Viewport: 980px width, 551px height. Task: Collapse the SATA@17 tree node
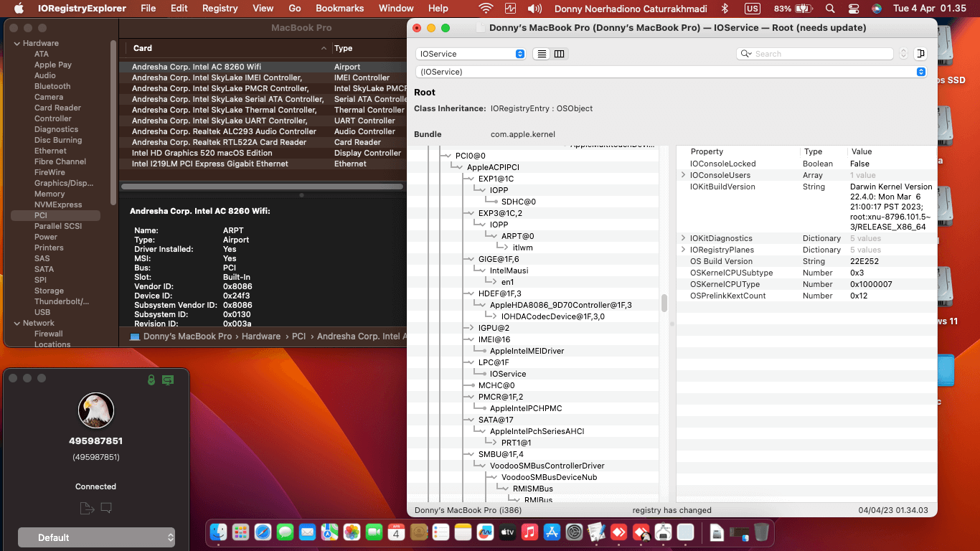click(471, 420)
